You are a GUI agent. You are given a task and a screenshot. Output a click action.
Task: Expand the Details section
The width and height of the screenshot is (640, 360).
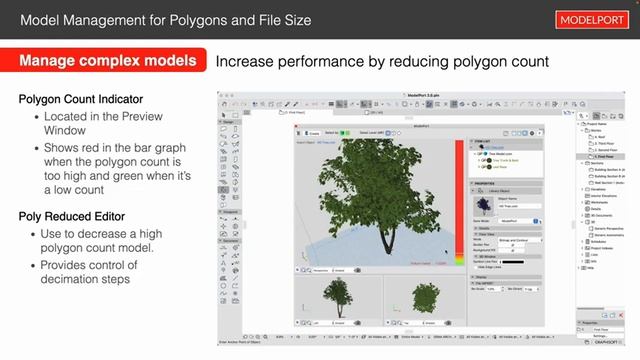476,228
